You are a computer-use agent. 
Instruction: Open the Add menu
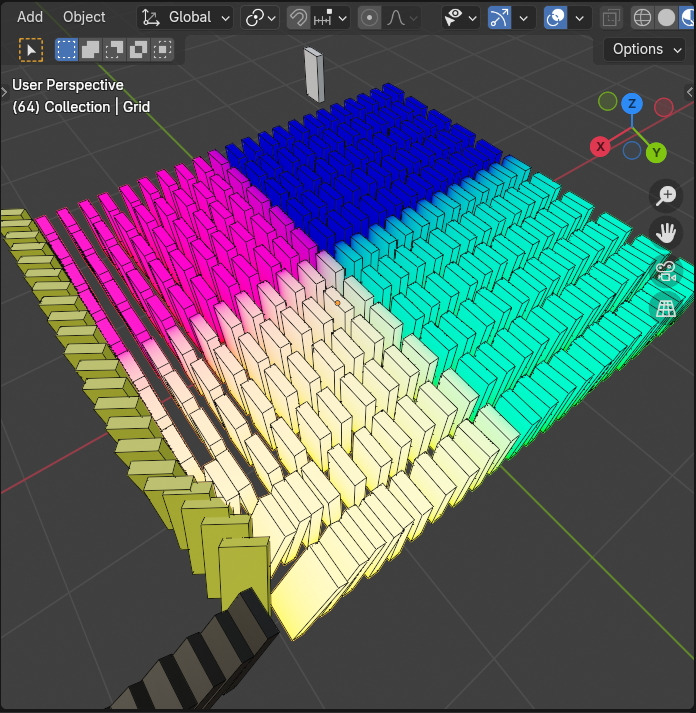30,17
